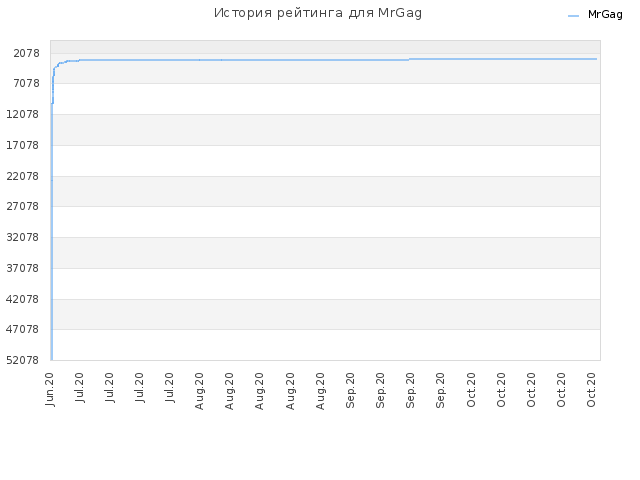The width and height of the screenshot is (640, 480).
Task: Click the rating line's step-up in late September
Action: 409,60
